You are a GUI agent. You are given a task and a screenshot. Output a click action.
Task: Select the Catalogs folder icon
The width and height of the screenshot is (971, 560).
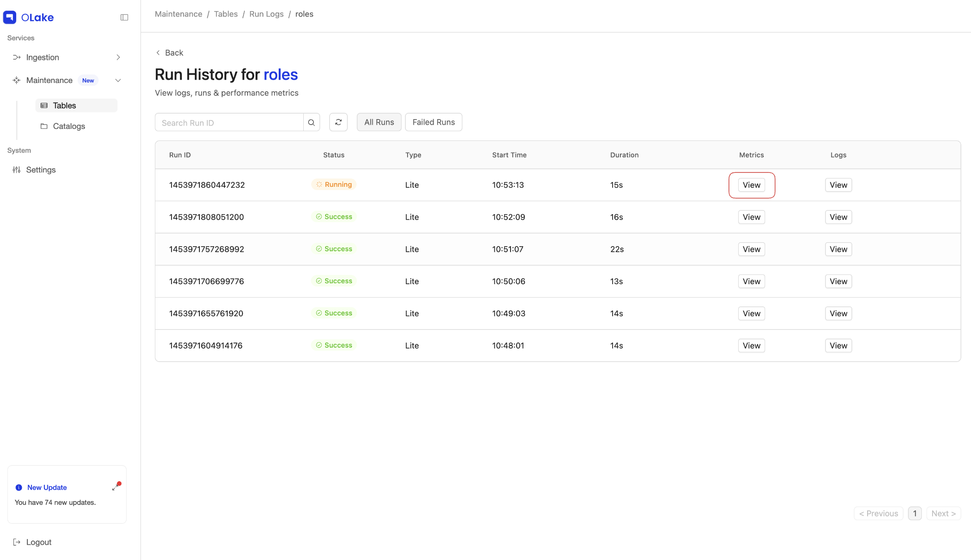pos(44,126)
